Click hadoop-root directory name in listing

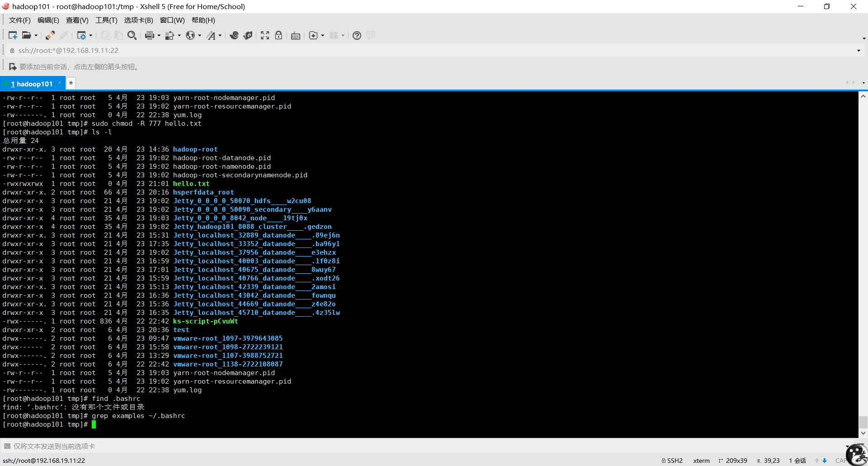tap(195, 149)
